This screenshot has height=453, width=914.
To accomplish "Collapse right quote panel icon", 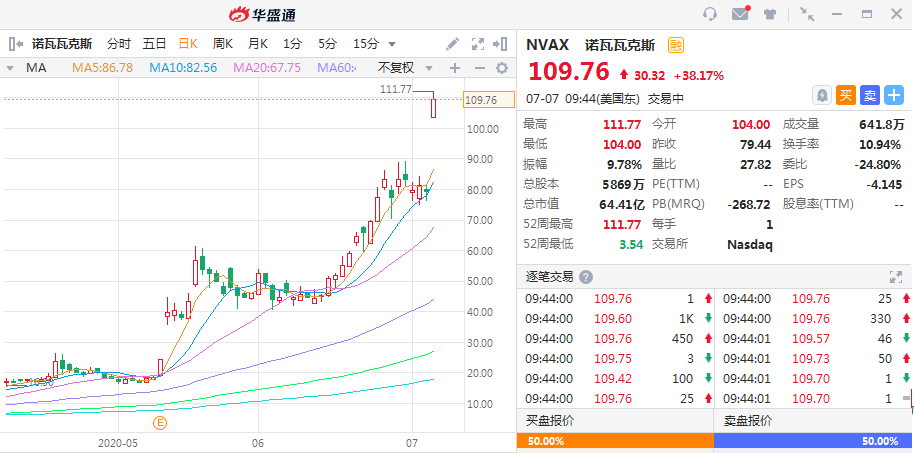I will coord(500,44).
